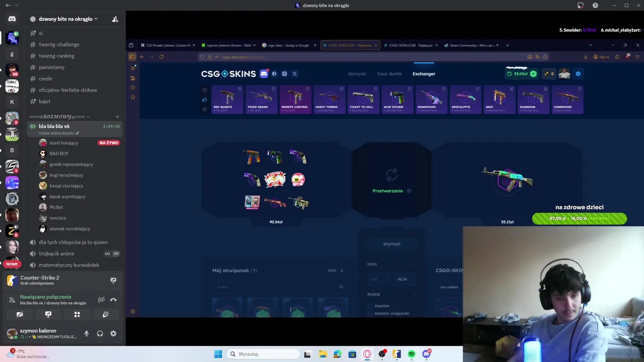Select user 'McBet' in voice list
644x362 pixels.
[x=56, y=207]
